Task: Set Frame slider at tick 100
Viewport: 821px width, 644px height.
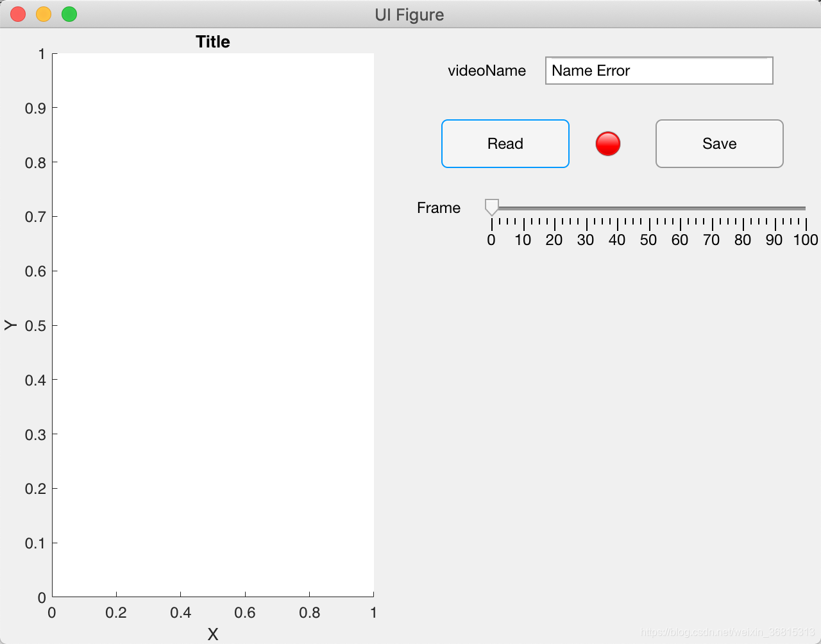Action: coord(805,208)
